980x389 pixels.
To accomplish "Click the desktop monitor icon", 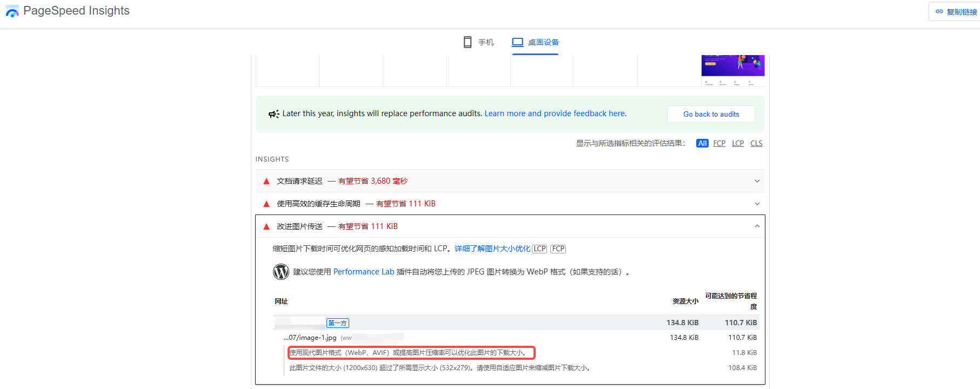I will [x=517, y=42].
